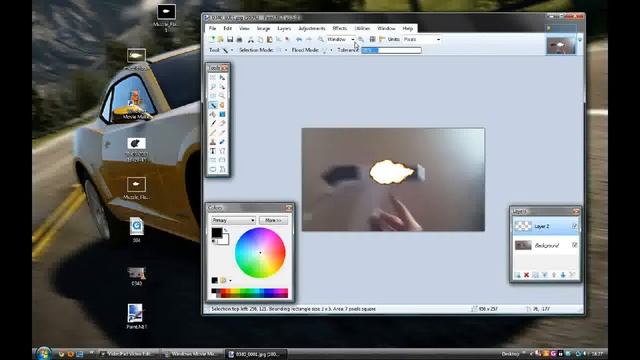Open the Help menu
The height and width of the screenshot is (360, 640).
point(407,29)
